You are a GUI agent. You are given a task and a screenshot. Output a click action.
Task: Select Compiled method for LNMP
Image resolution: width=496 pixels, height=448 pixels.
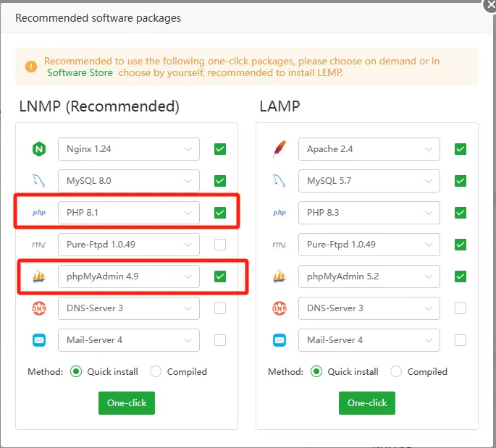156,371
